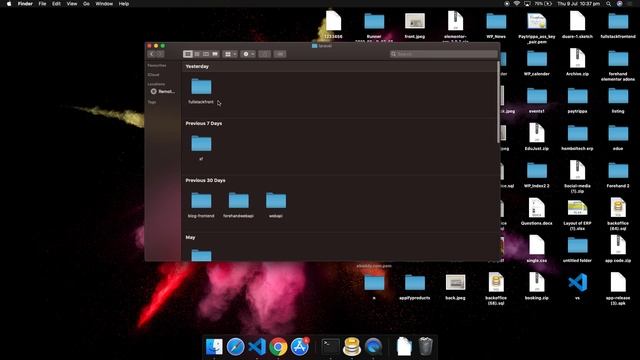Select single.css on the desktop
Viewport: 640px width, 360px height.
pos(537,249)
